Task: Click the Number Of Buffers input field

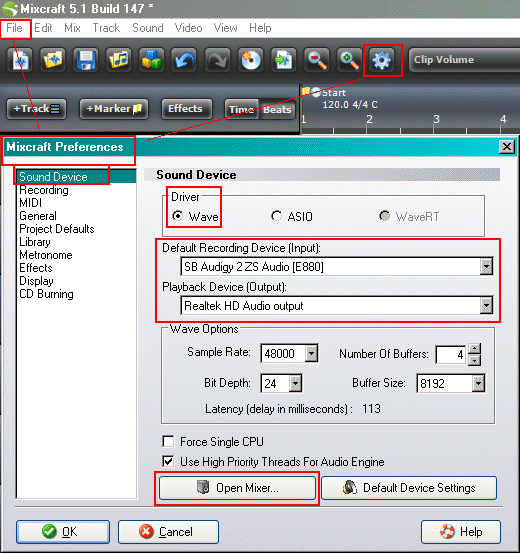Action: (x=452, y=354)
